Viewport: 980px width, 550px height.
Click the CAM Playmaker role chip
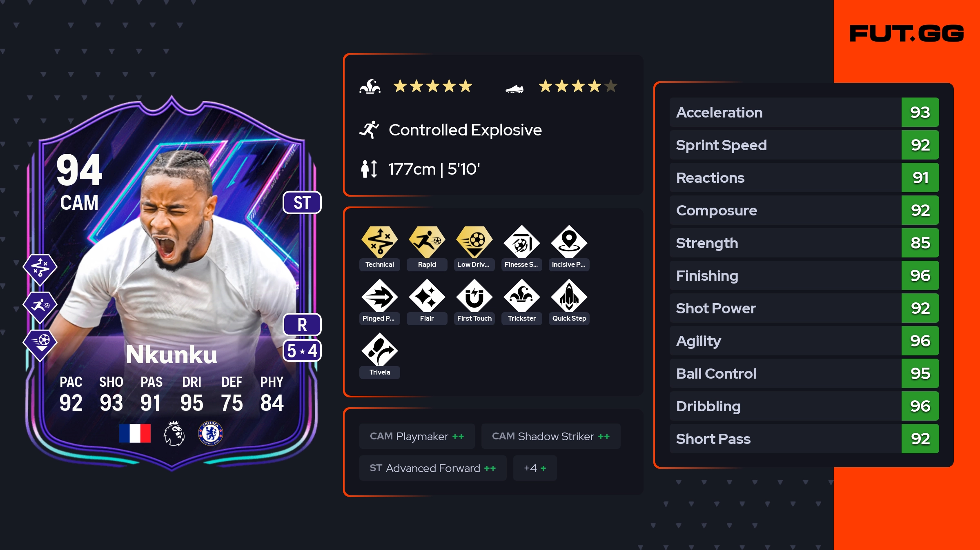417,436
